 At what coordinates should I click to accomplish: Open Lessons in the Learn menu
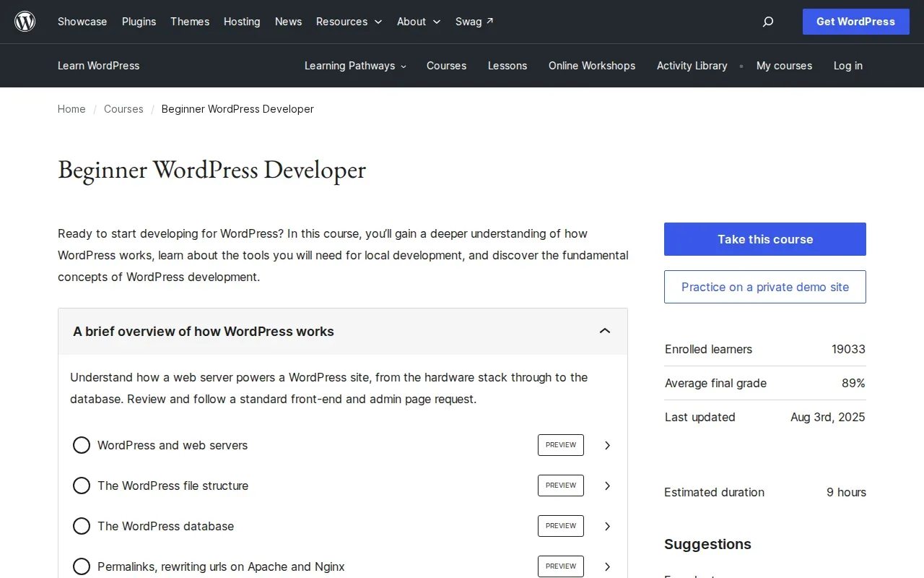click(x=507, y=66)
